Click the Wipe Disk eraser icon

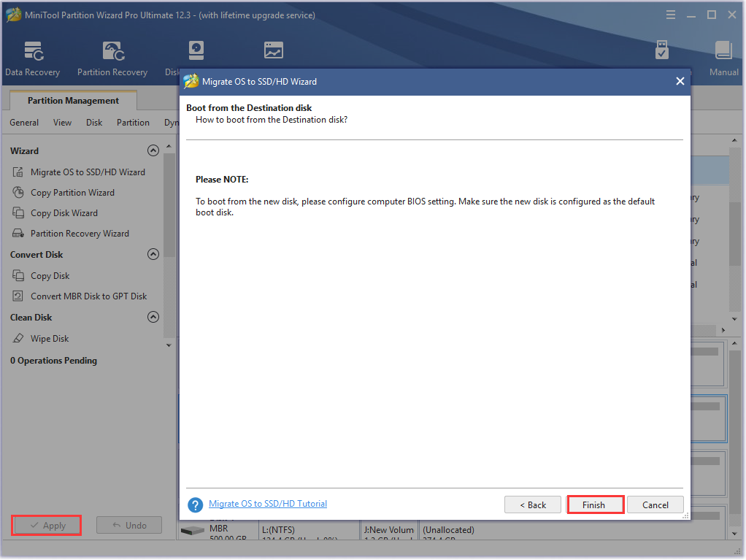point(18,338)
